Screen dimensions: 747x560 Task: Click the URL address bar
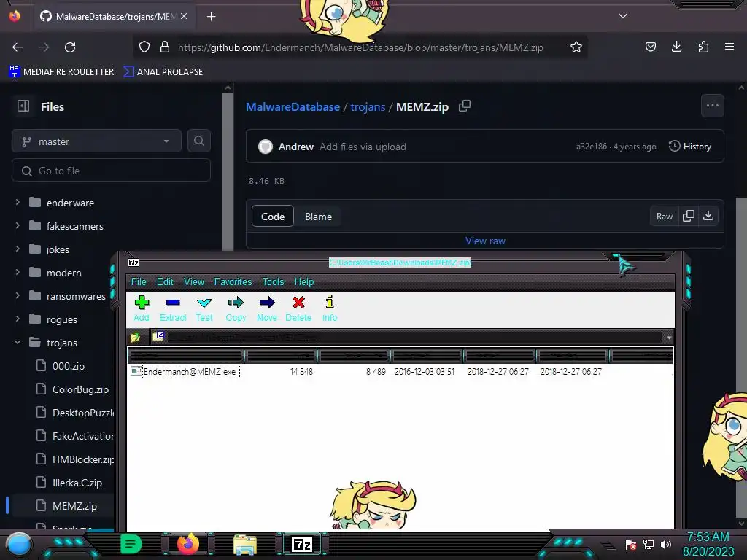(x=360, y=47)
